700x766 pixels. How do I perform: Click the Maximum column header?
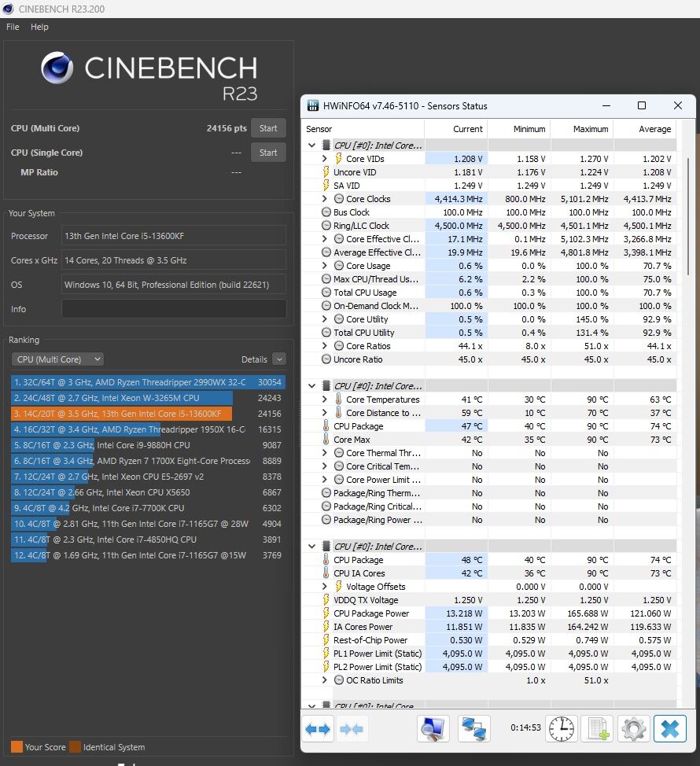[x=582, y=129]
